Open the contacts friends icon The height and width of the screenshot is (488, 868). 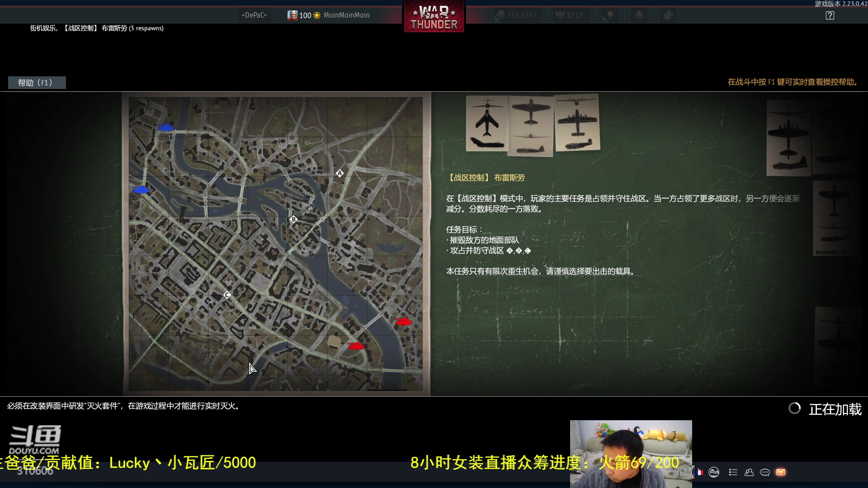pos(749,472)
